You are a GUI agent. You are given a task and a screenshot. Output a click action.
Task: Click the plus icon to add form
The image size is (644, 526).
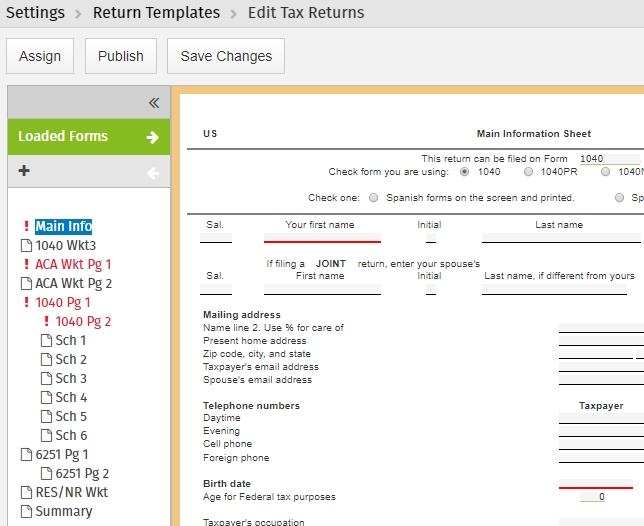point(24,171)
